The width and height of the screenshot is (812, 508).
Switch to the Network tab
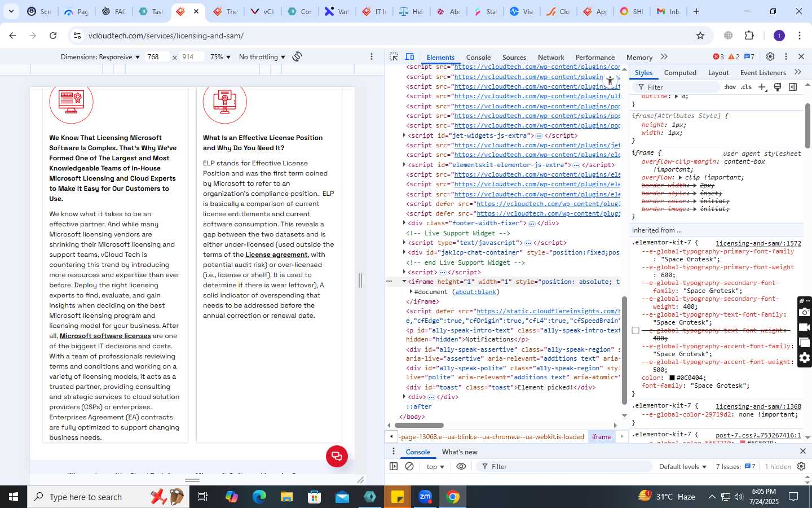click(x=551, y=57)
